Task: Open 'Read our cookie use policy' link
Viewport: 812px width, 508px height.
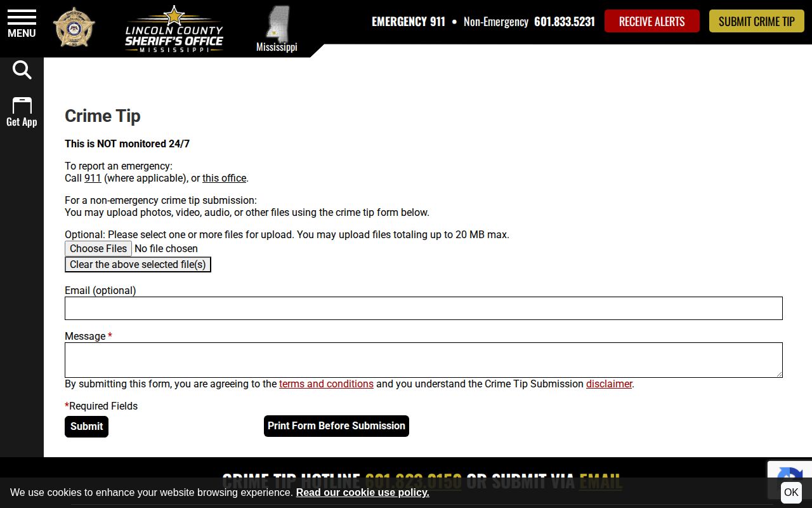Action: (x=362, y=492)
